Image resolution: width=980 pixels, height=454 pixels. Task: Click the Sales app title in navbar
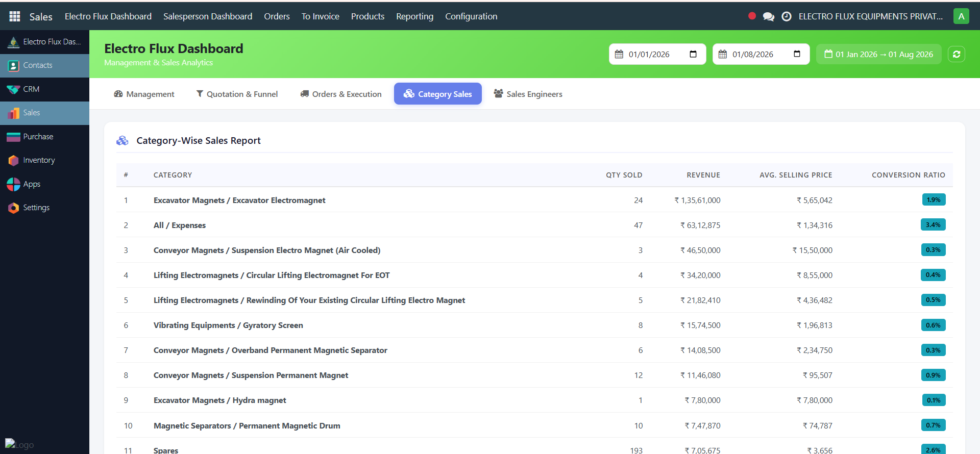tap(41, 17)
